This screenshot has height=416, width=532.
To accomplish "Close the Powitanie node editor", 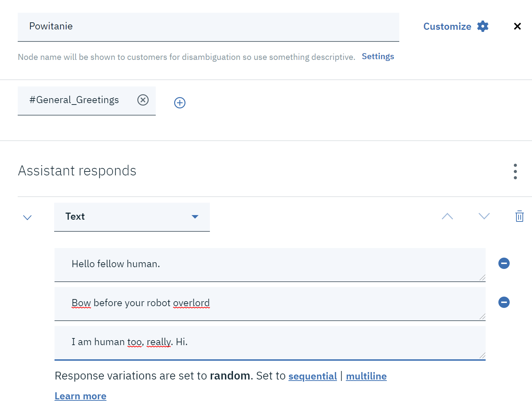I will [x=517, y=26].
